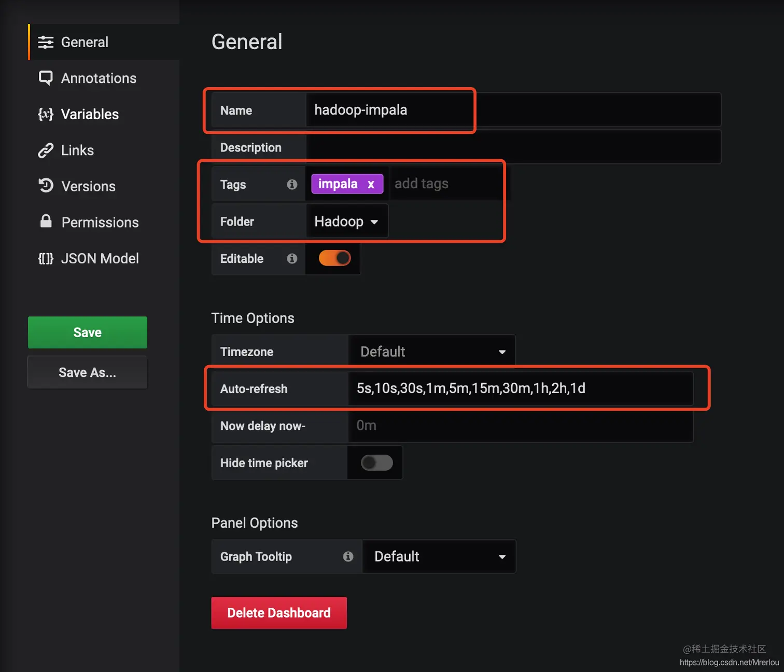Toggle the Editable switch off
784x672 pixels.
click(x=334, y=258)
